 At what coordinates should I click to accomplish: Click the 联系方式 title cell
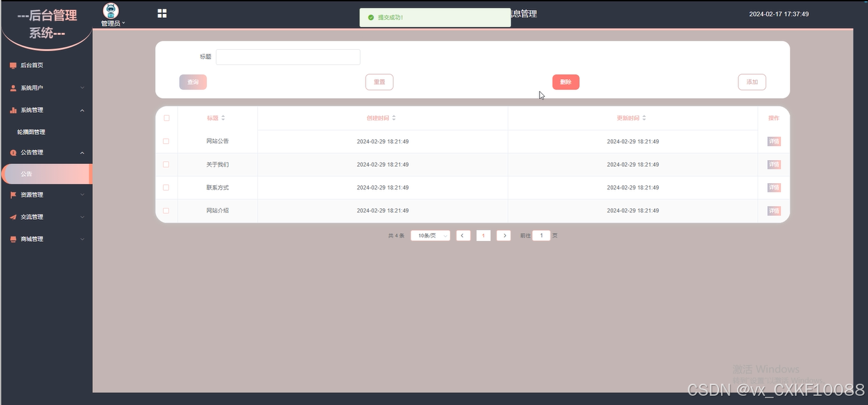click(217, 188)
